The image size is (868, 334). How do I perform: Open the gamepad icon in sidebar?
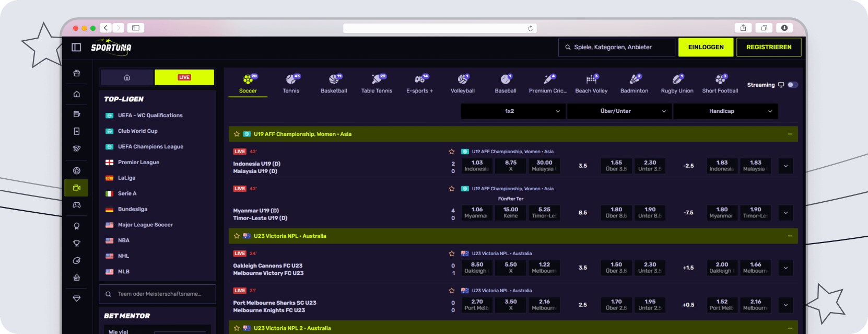(77, 205)
